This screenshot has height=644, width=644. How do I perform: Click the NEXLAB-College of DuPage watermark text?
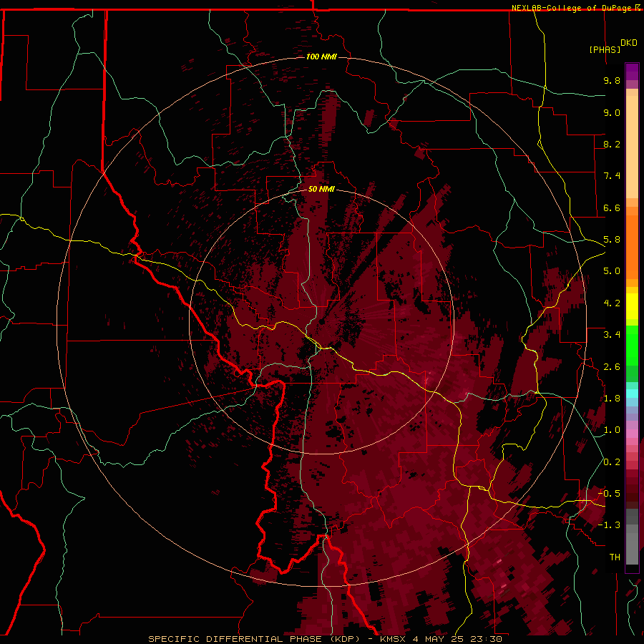[571, 8]
